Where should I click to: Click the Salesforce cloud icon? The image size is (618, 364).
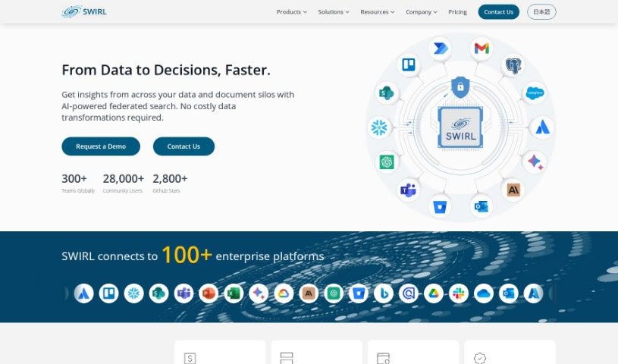pos(535,93)
